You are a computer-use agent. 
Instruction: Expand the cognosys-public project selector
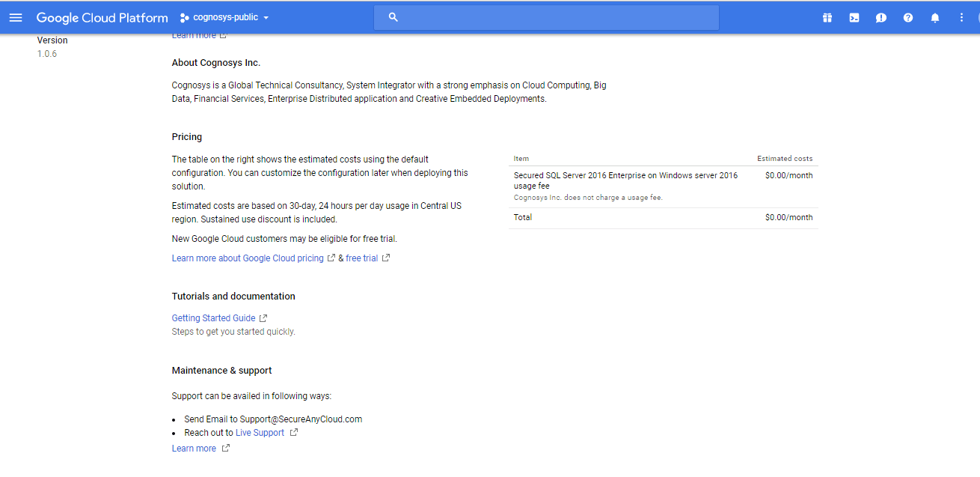click(224, 17)
